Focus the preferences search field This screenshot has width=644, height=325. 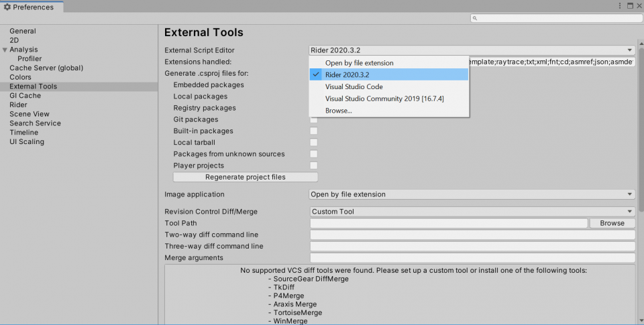click(557, 18)
